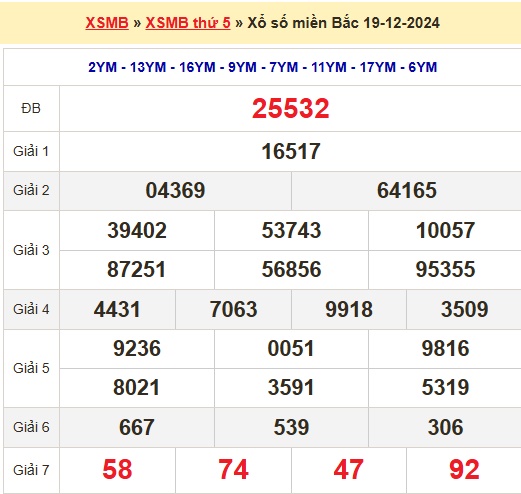Viewport: 521px width, 494px height.
Task: Select second prize number 04369
Action: pyautogui.click(x=175, y=190)
